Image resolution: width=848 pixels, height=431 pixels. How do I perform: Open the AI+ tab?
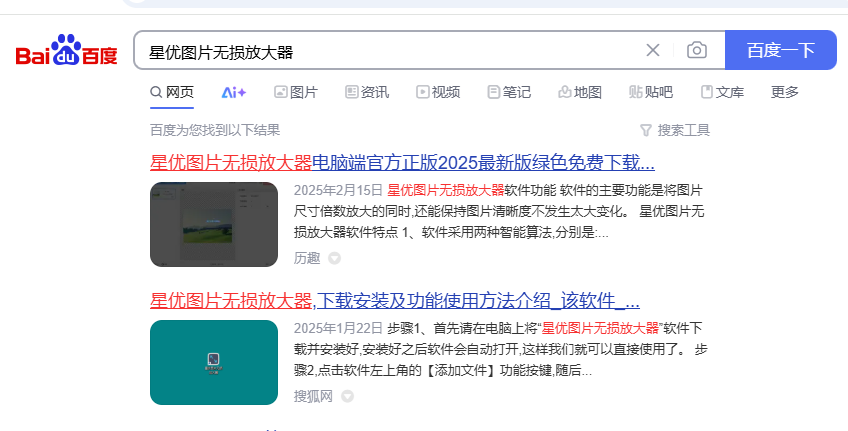click(x=234, y=92)
